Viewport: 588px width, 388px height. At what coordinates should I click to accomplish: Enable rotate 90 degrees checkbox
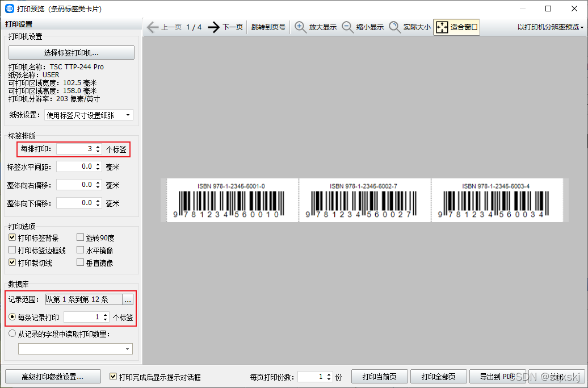tap(80, 237)
